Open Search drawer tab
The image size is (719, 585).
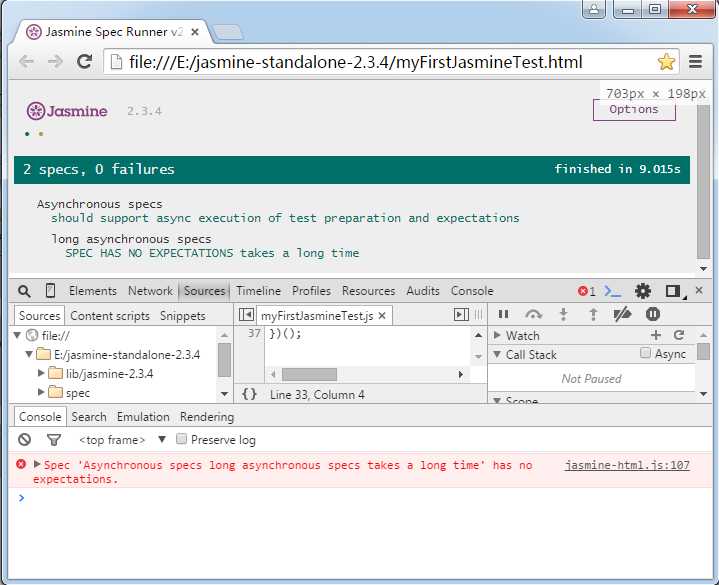pos(88,417)
